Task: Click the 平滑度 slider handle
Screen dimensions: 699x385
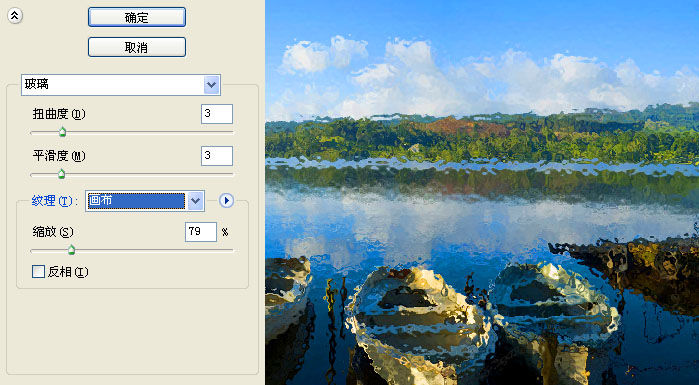Action: (x=62, y=174)
